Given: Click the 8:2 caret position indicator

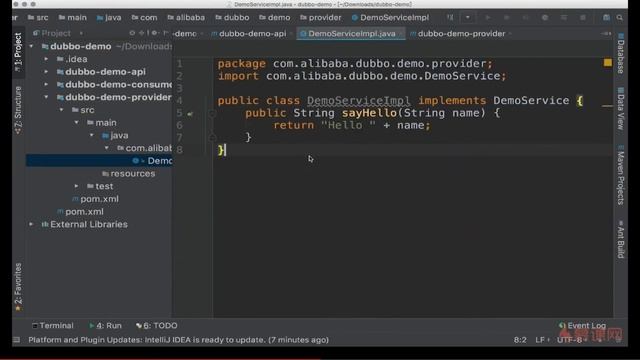Looking at the screenshot, I should 520,340.
